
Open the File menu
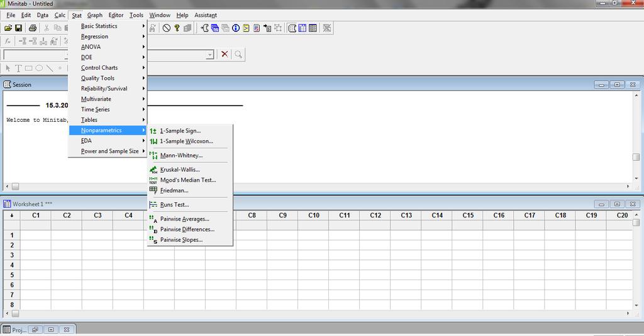click(11, 15)
